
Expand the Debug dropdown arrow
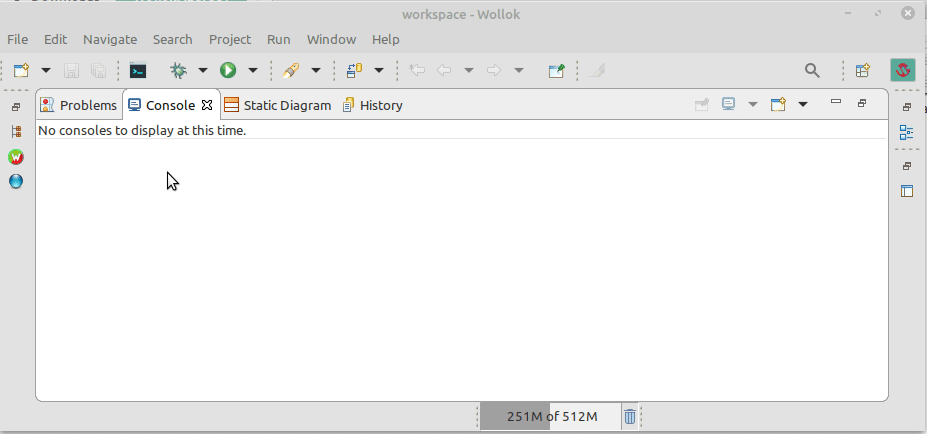click(203, 71)
